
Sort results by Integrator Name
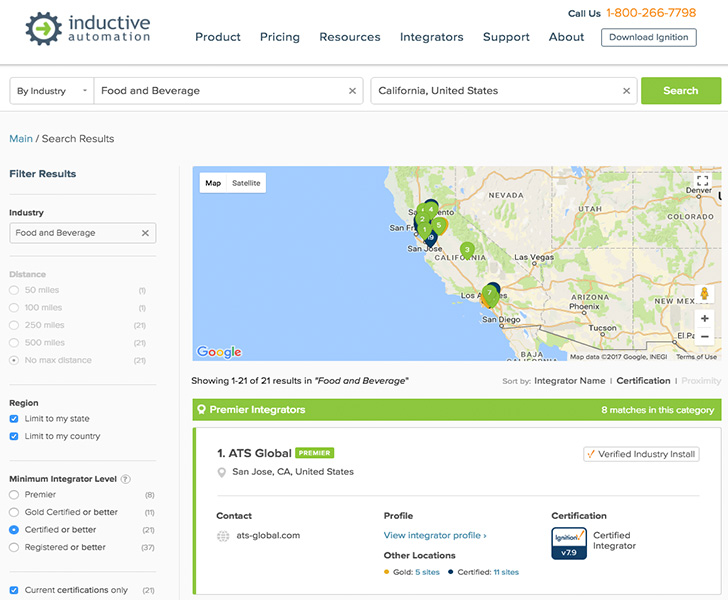(x=570, y=381)
